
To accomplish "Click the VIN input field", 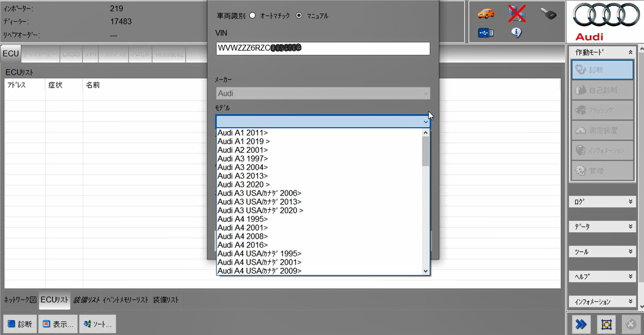I will 323,48.
